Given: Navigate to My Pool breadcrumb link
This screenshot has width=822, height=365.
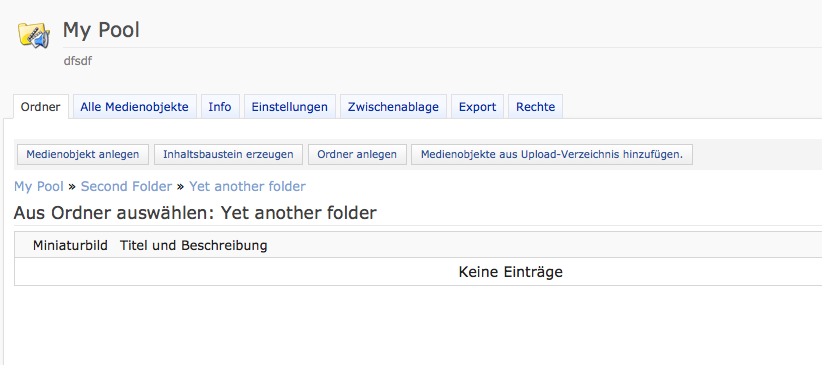Looking at the screenshot, I should pyautogui.click(x=39, y=186).
